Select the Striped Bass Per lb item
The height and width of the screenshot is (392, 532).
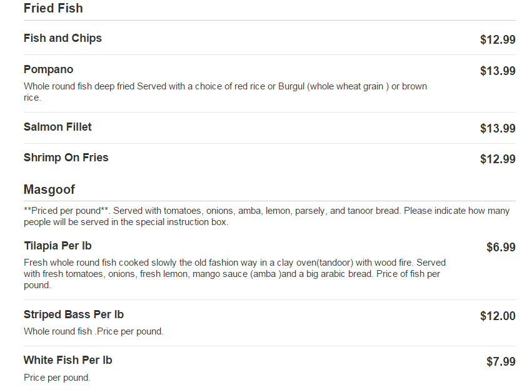click(74, 314)
